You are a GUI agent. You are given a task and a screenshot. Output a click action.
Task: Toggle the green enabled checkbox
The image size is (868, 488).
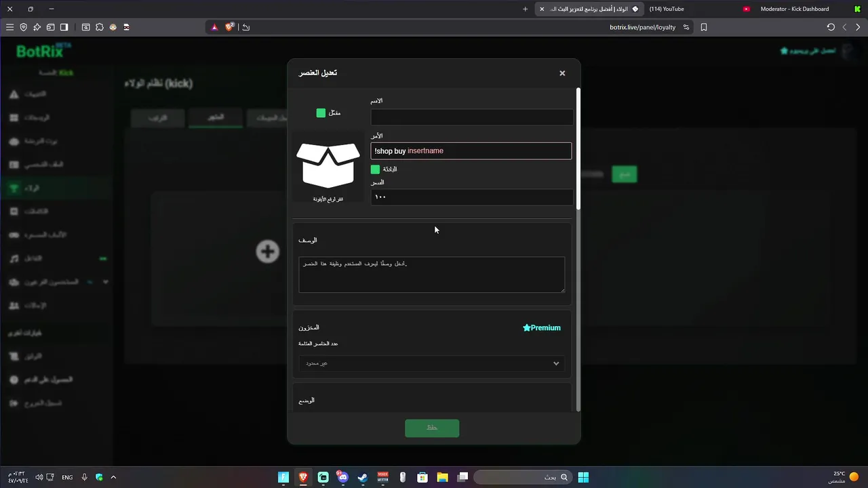(x=321, y=113)
